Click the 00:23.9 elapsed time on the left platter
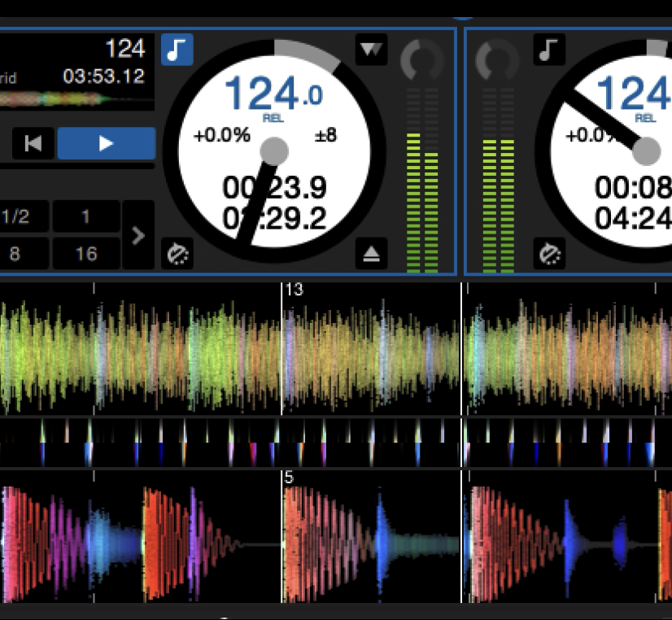This screenshot has width=672, height=620. pyautogui.click(x=274, y=187)
